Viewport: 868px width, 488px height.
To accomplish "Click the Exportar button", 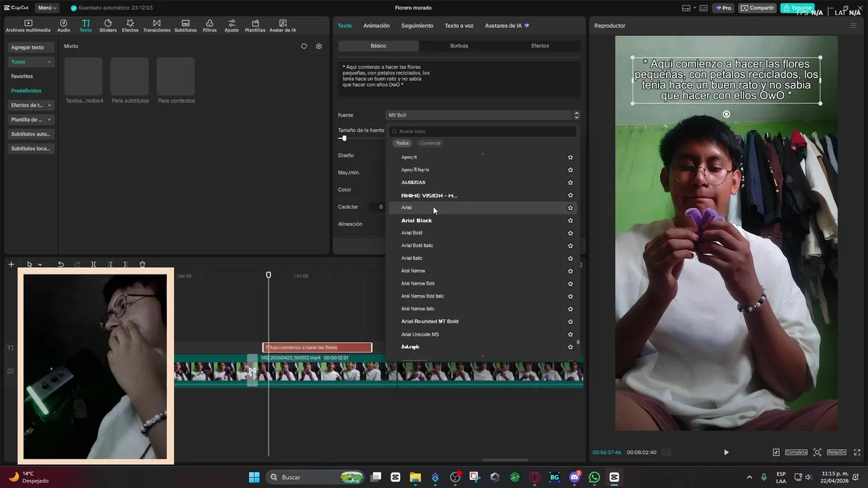I will pos(797,8).
